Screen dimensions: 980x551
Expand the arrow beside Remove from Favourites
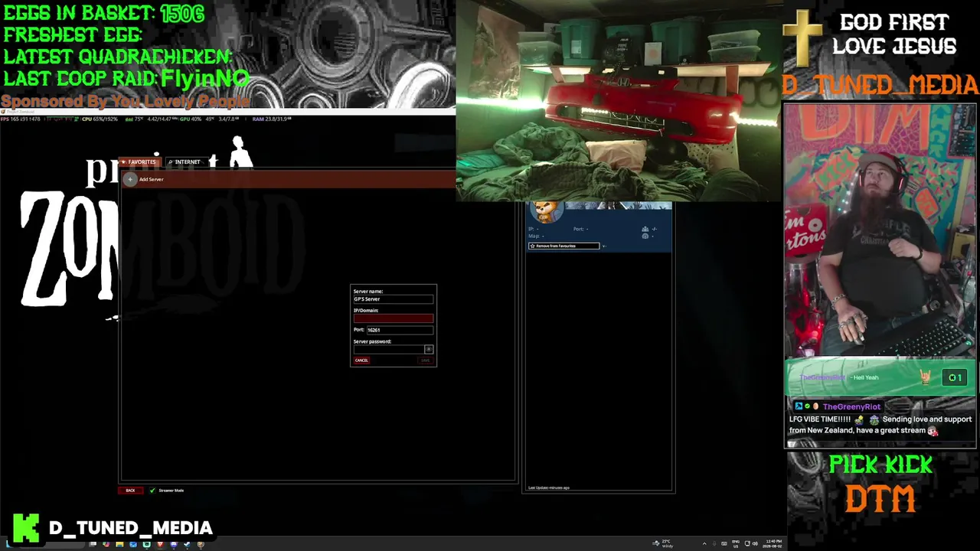[604, 246]
